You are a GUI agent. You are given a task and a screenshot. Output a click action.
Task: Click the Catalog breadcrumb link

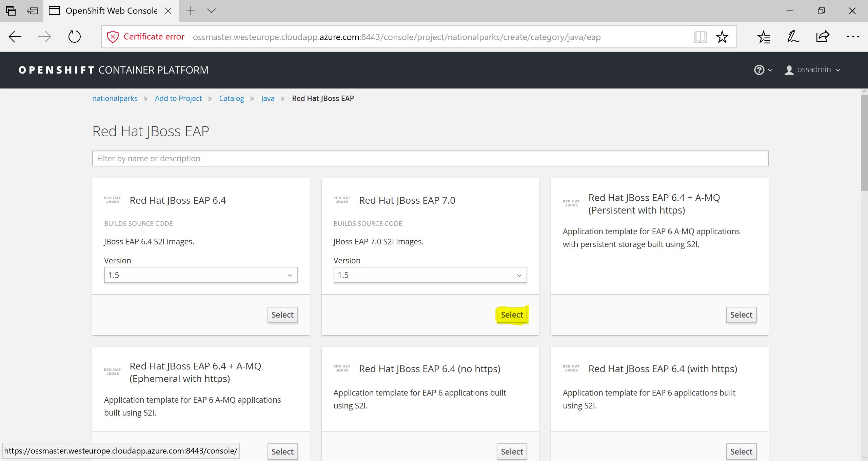(x=231, y=98)
